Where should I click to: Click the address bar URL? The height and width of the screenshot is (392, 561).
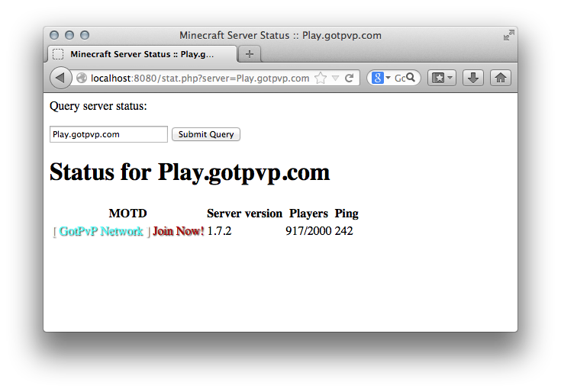tap(200, 78)
